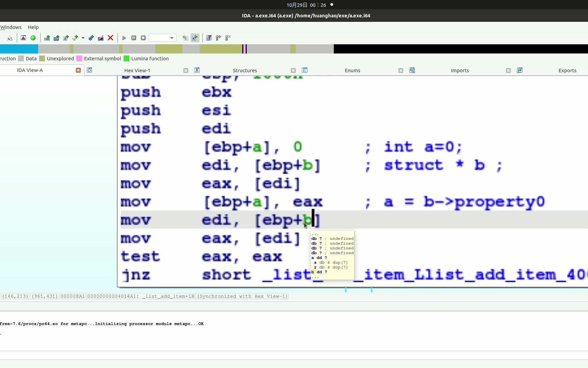Click the delete breakpoint icon
588x368 pixels.
click(228, 38)
